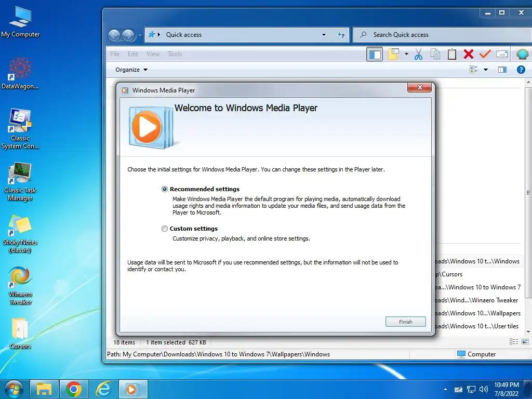Screen dimensions: 532x399
Task: Click the Copy icon in toolbar
Action: point(435,54)
